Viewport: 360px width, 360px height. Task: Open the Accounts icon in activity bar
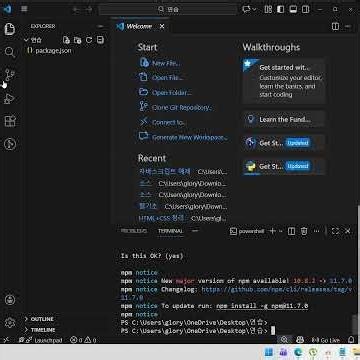[x=10, y=300]
